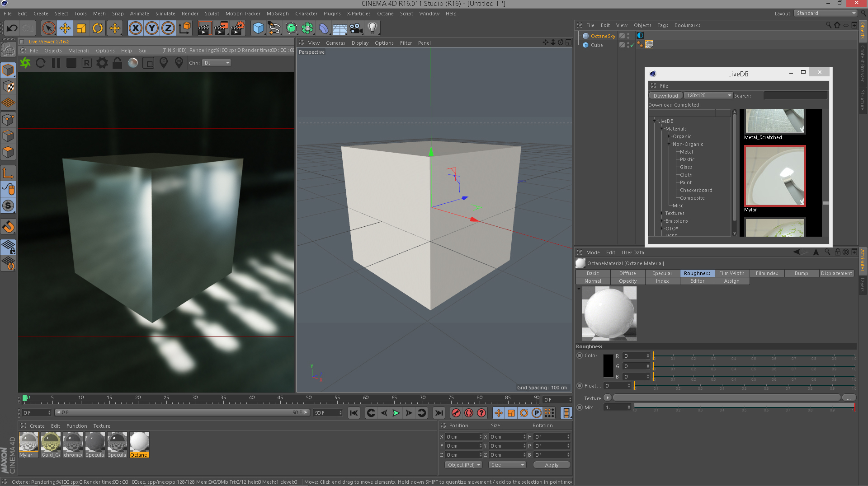Open the Chn: DL channel dropdown
The height and width of the screenshot is (486, 868).
(x=217, y=63)
